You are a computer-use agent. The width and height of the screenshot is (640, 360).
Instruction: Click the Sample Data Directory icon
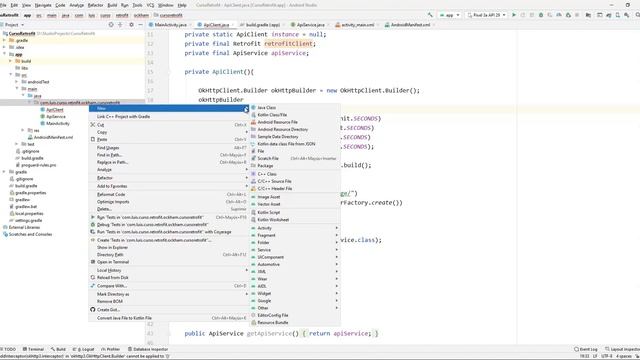(x=253, y=137)
